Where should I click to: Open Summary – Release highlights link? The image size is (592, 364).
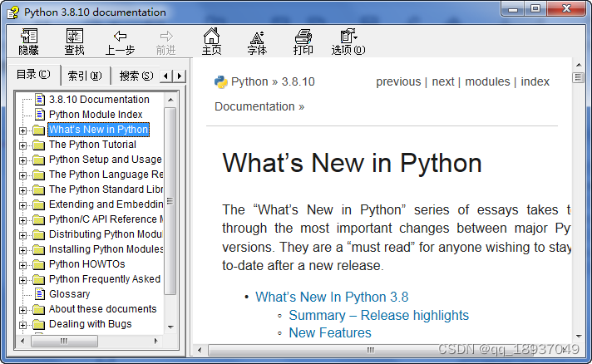[x=378, y=315]
